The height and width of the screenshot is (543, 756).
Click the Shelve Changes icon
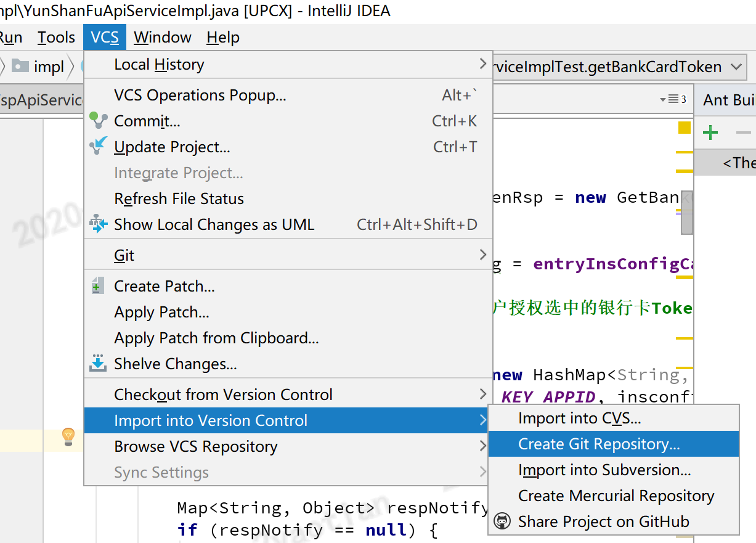(98, 364)
